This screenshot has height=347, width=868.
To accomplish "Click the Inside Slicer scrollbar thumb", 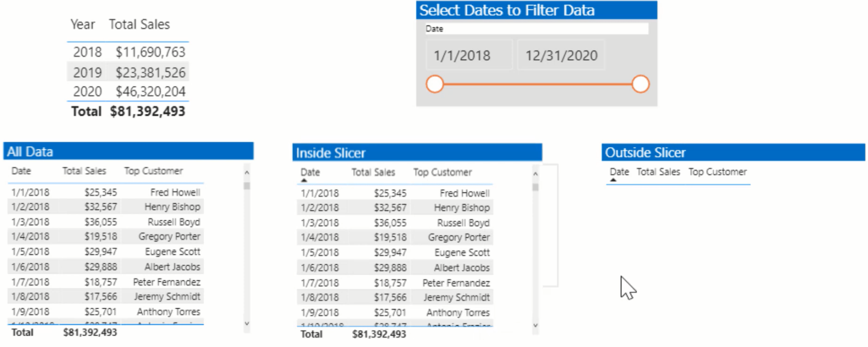I will coord(535,187).
